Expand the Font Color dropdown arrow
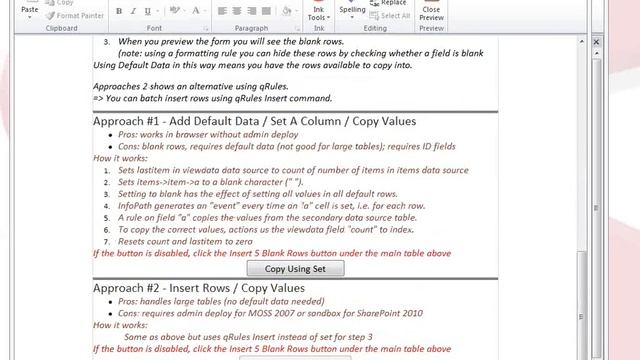Image resolution: width=640 pixels, height=360 pixels. tap(205, 11)
